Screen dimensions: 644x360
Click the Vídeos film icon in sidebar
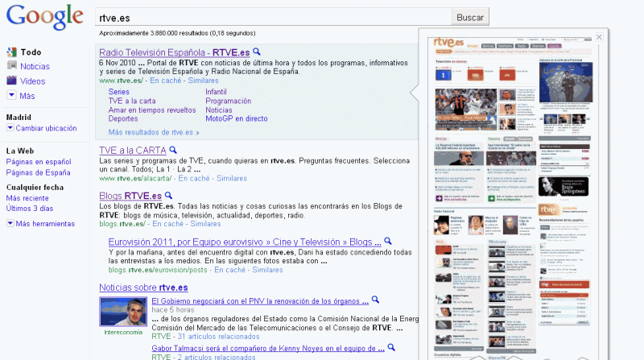pos(11,81)
